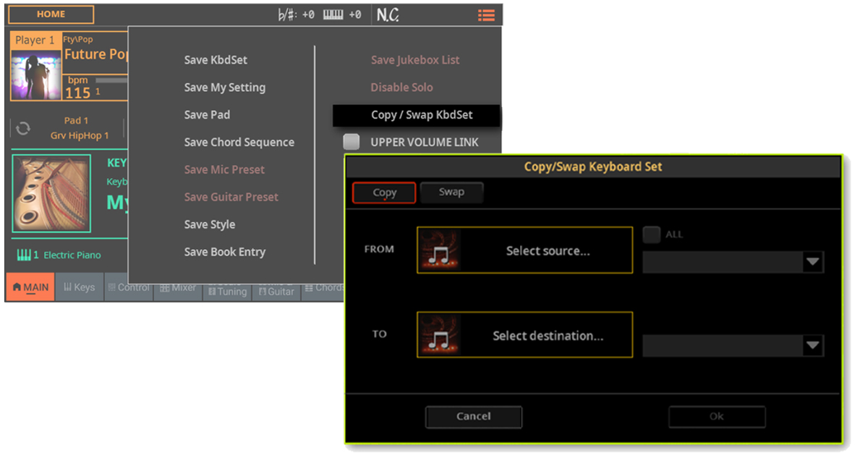The image size is (868, 456).
Task: Click music note icon in FROM source
Action: pos(439,250)
